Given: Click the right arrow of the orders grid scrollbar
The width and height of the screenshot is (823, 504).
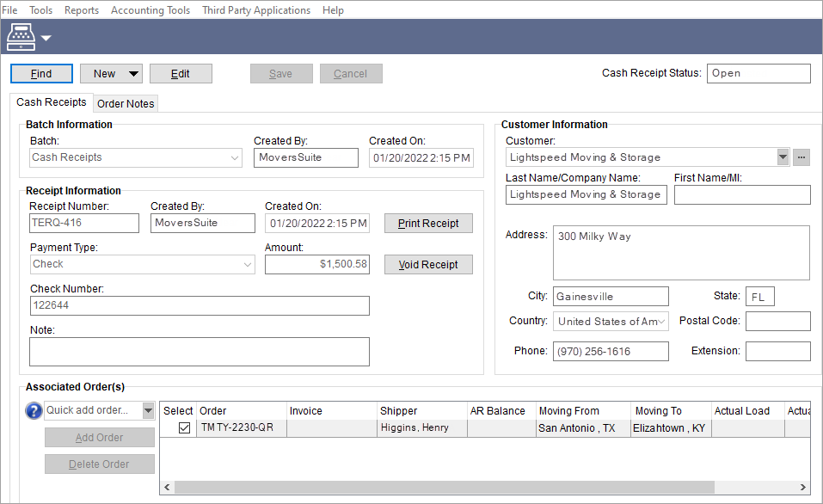Looking at the screenshot, I should tap(798, 487).
